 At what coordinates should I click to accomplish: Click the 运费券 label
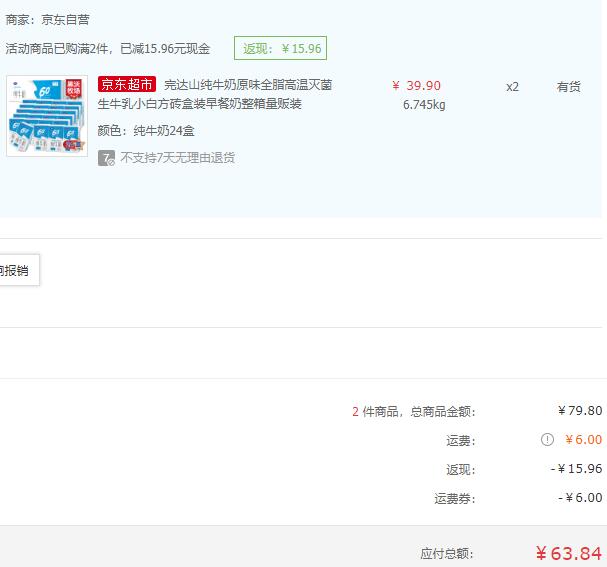(454, 498)
